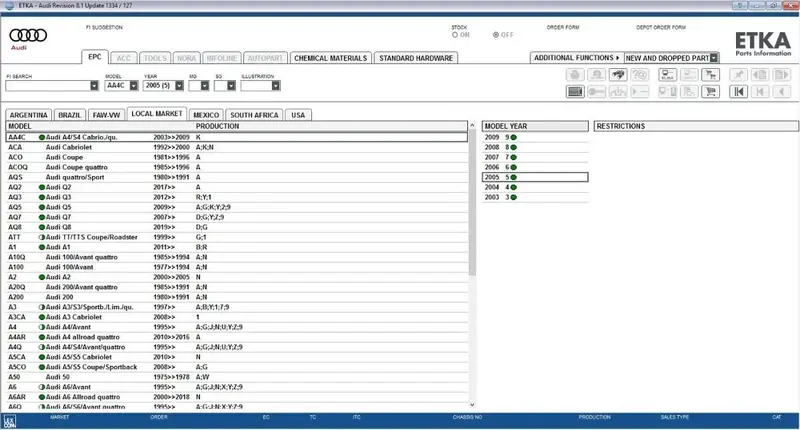Select the Audi A5/S5 Coupe/Sportback row
The image size is (800, 430).
point(237,367)
